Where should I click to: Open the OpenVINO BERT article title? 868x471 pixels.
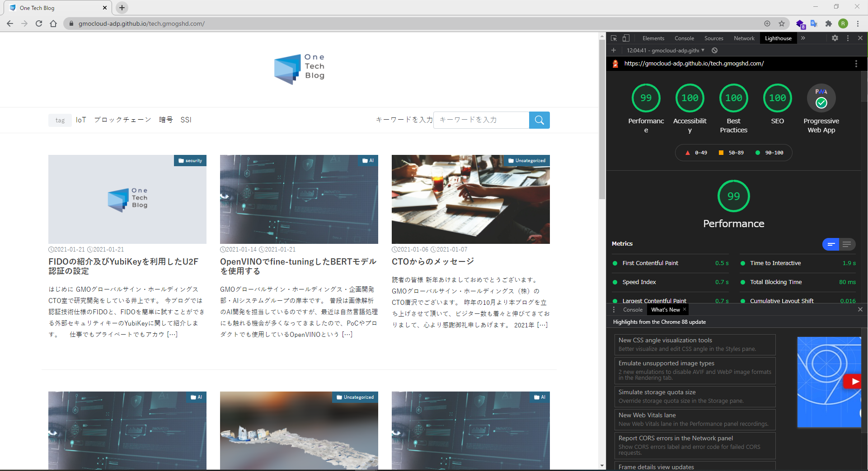[x=298, y=266]
